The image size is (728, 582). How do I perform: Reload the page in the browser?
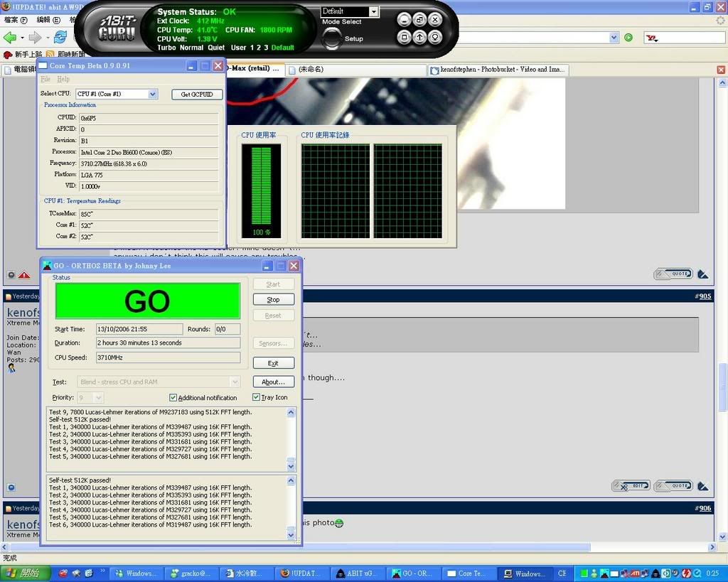60,37
